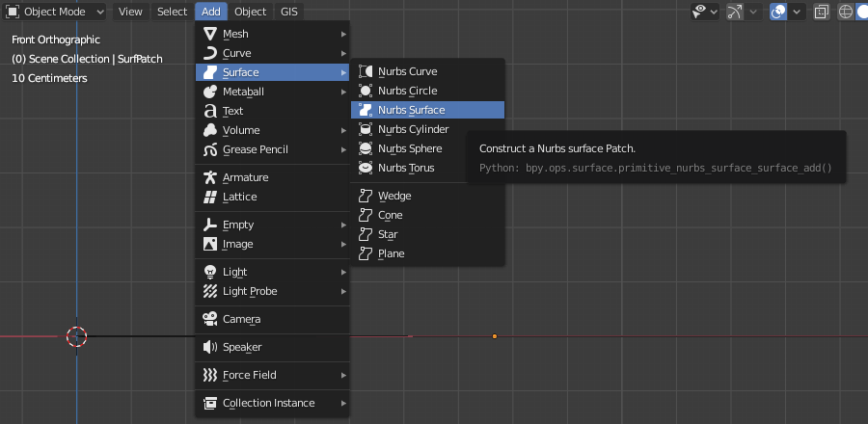Click the Armature icon
Screen dimensions: 868x424
(210, 177)
